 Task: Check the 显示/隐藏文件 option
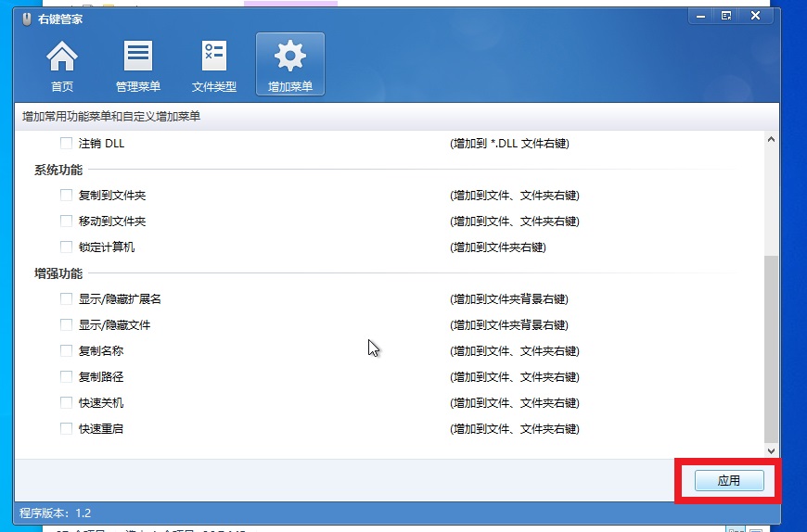(66, 325)
